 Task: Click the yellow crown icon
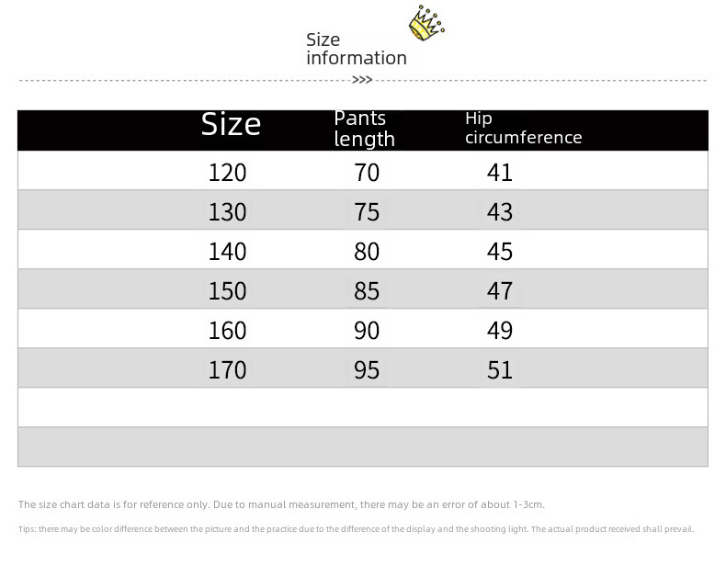coord(425,23)
